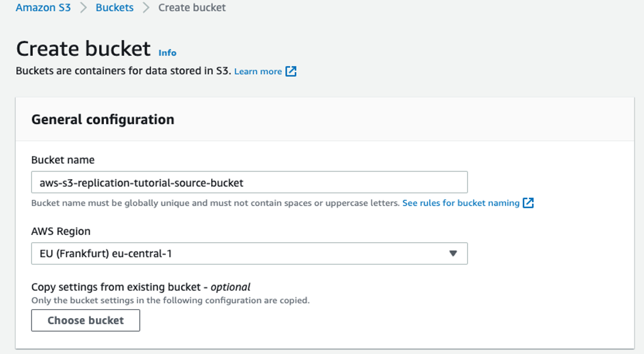Click the external-link icon beside Learn more
Screen dimensions: 644x354
pos(291,71)
